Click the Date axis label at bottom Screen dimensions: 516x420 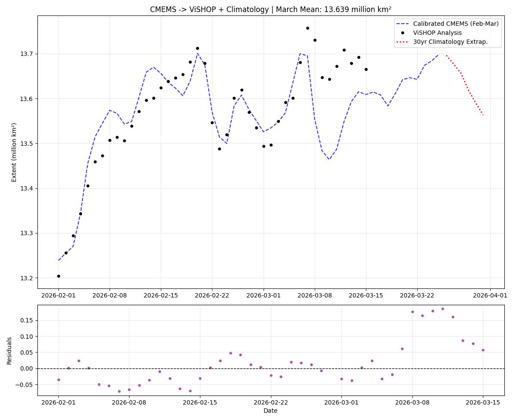coord(270,411)
